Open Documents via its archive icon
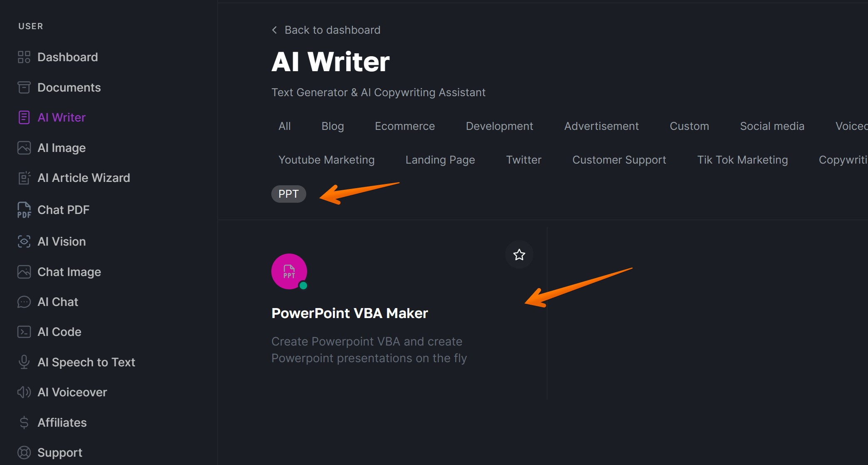Screen dimensions: 868x465 pyautogui.click(x=24, y=87)
